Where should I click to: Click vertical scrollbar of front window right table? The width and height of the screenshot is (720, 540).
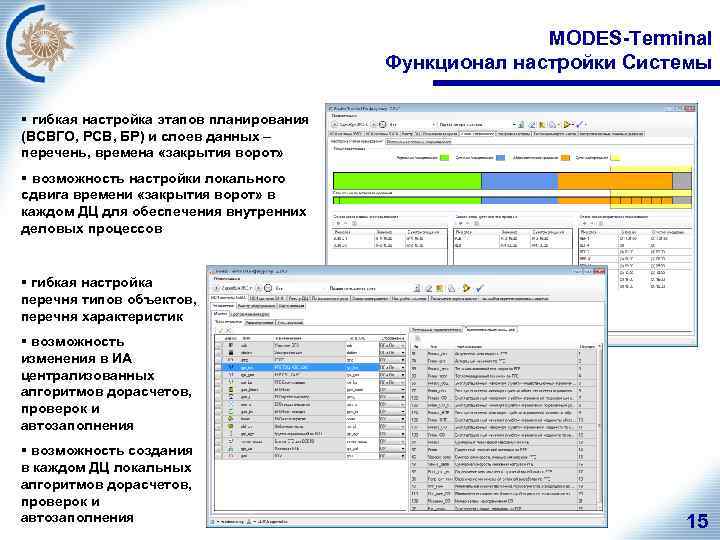(599, 427)
